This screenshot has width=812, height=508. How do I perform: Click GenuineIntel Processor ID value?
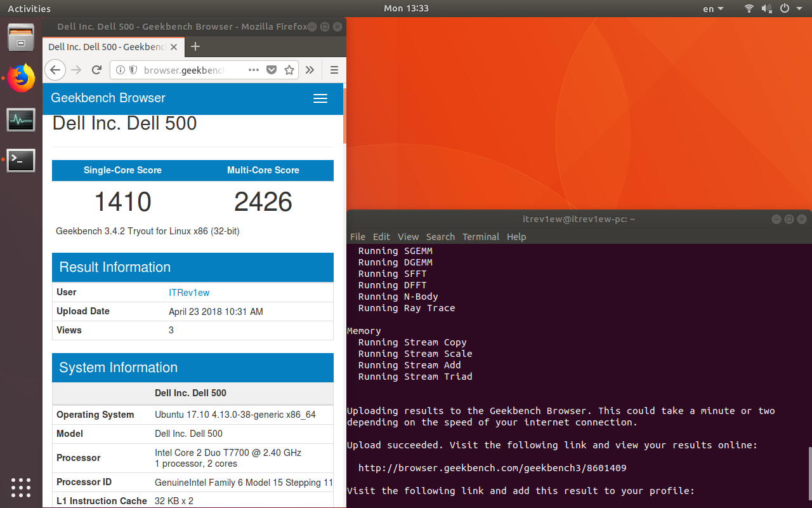244,483
